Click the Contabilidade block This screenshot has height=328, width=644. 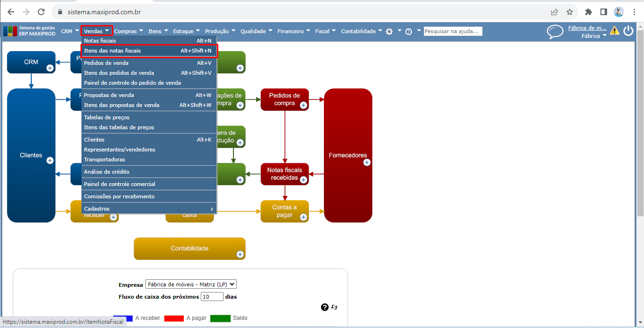(189, 248)
